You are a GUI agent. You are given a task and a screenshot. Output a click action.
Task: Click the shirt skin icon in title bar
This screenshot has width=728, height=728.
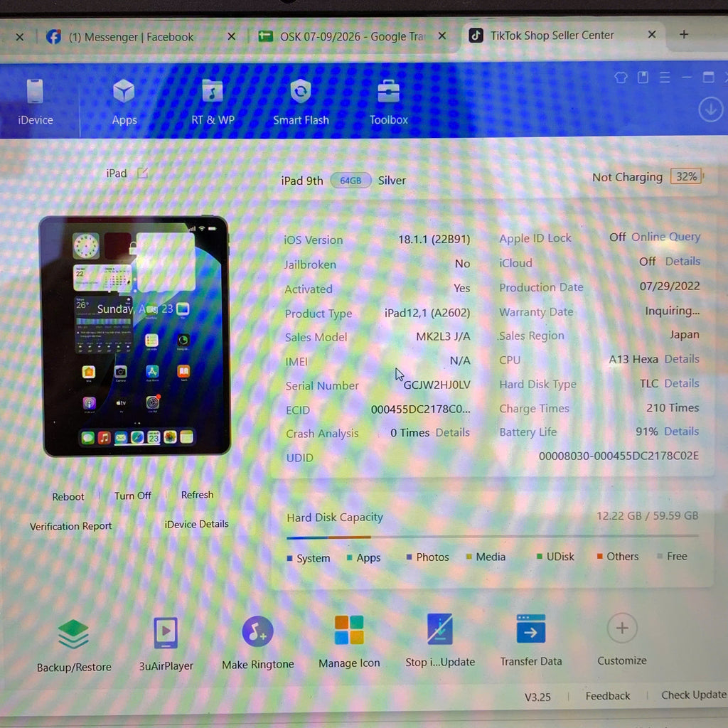(621, 77)
